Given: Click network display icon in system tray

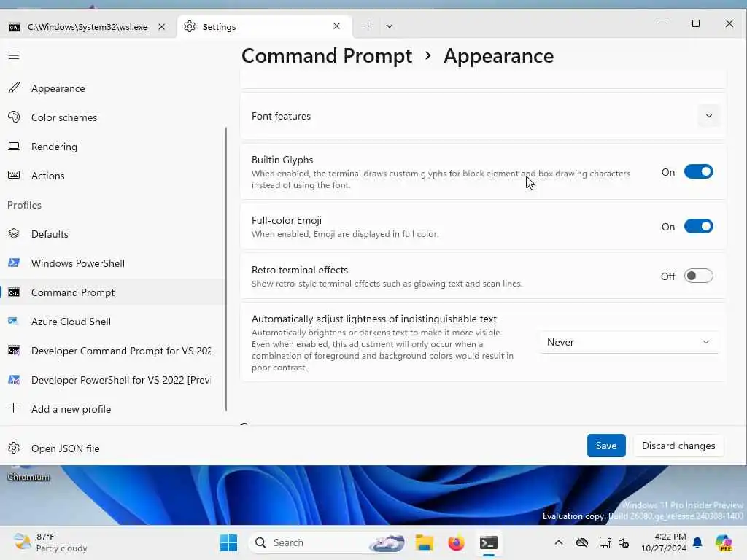Looking at the screenshot, I should pos(605,542).
